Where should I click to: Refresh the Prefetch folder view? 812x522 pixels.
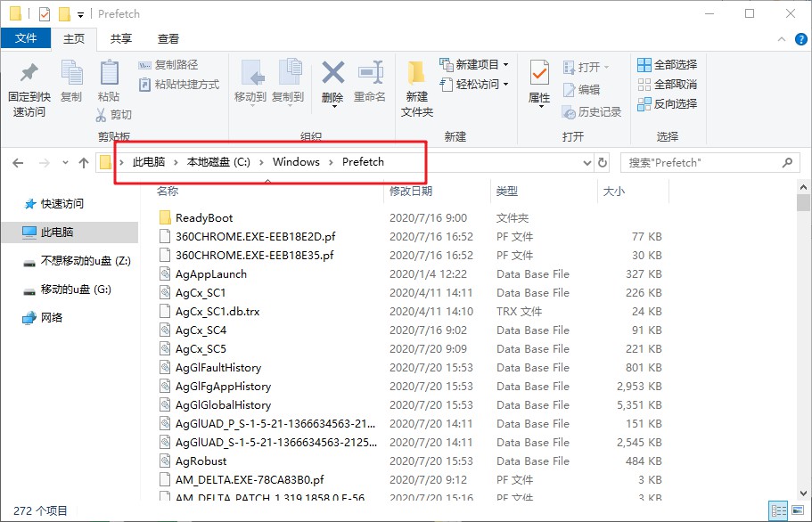603,163
